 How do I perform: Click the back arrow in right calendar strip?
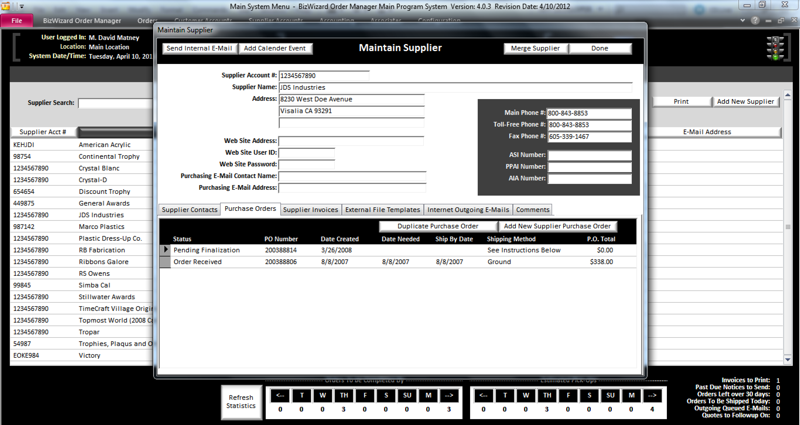(x=484, y=394)
